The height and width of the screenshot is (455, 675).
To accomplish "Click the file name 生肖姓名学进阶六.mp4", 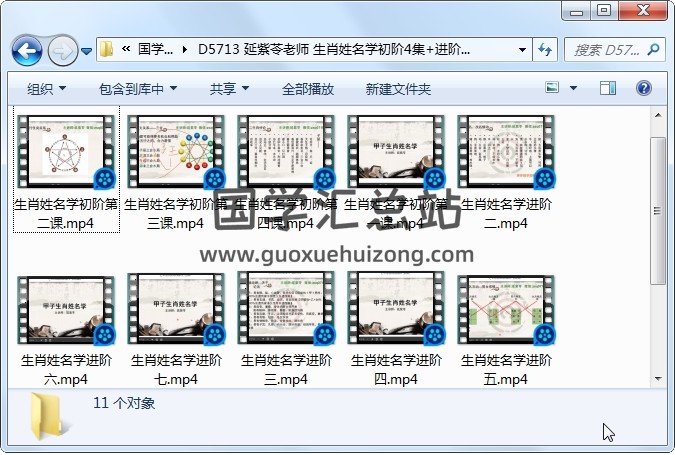I will tap(66, 370).
